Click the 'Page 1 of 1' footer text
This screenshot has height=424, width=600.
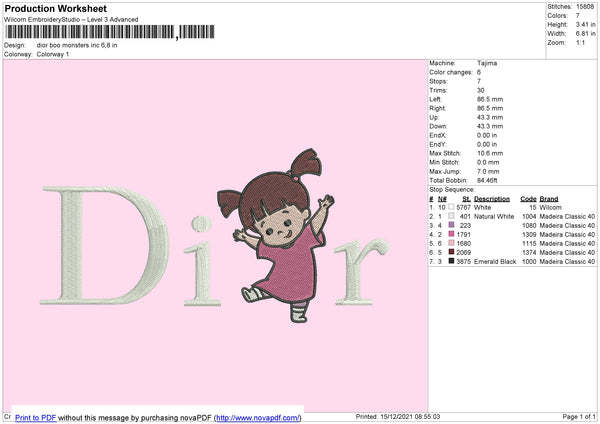tap(579, 416)
